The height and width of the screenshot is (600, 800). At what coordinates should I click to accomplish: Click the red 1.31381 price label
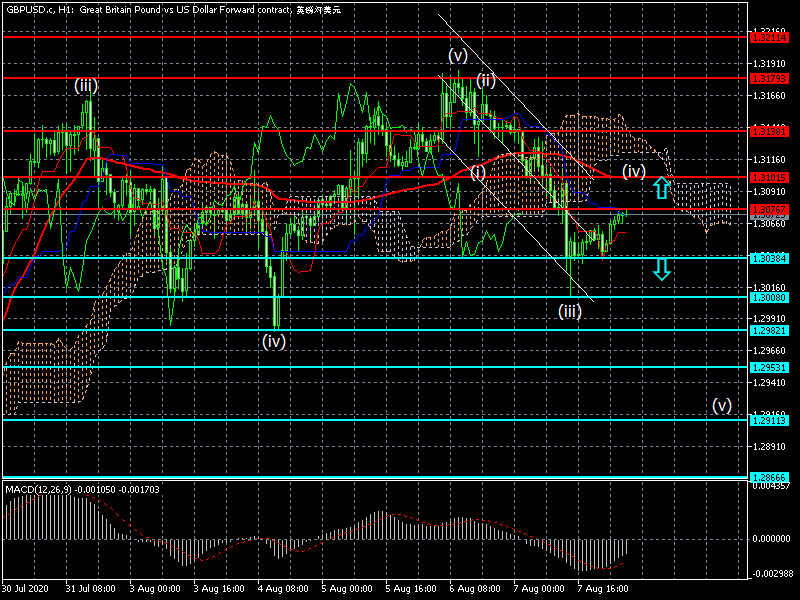pos(769,131)
